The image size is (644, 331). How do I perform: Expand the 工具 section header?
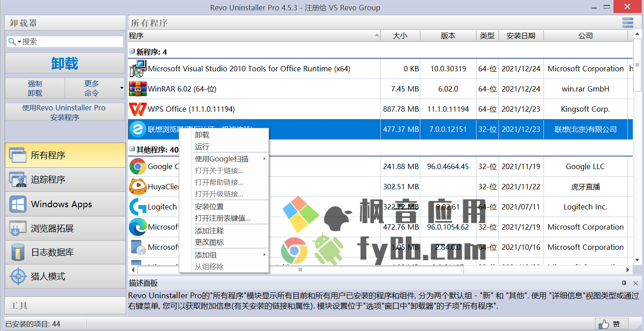point(65,305)
